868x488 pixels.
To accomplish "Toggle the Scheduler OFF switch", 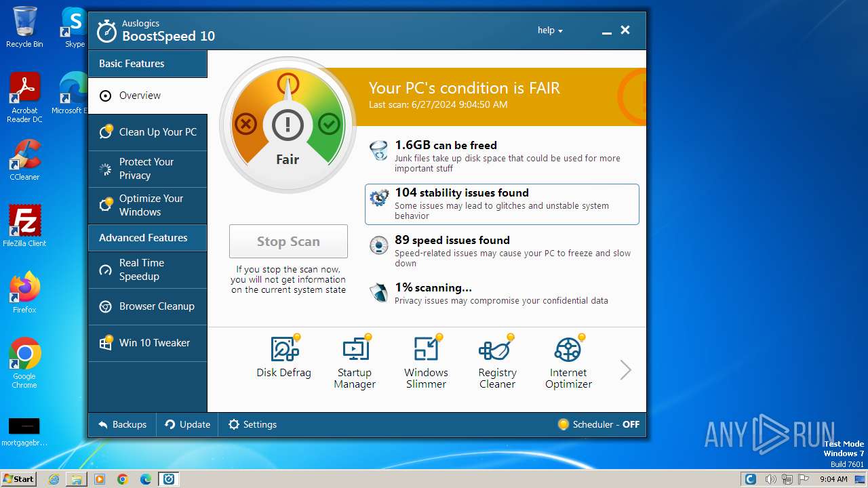I will [x=599, y=424].
